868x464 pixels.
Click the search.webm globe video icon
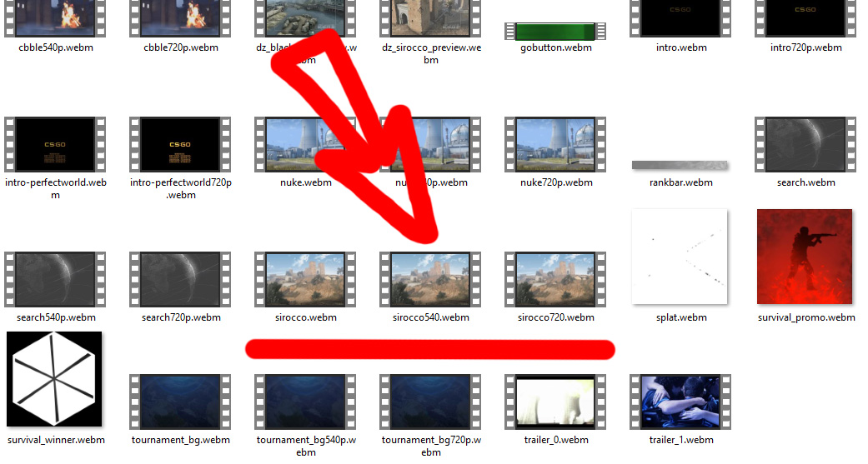(805, 144)
